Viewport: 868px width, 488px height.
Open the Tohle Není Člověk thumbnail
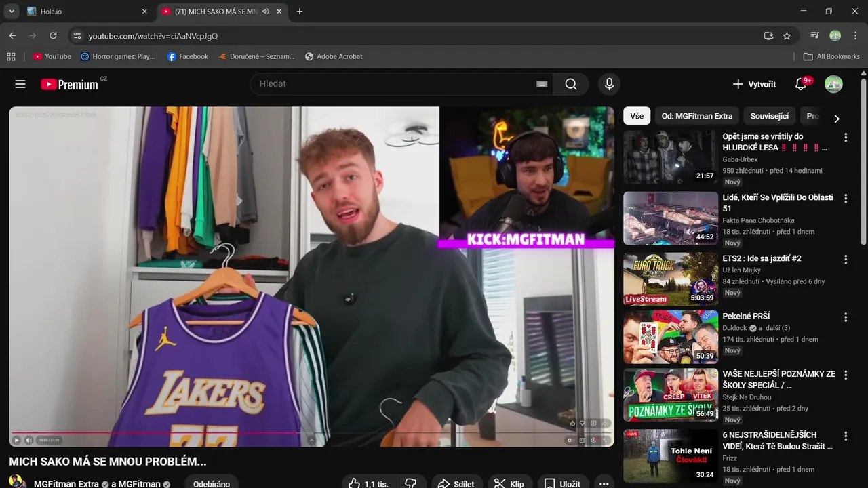(670, 455)
